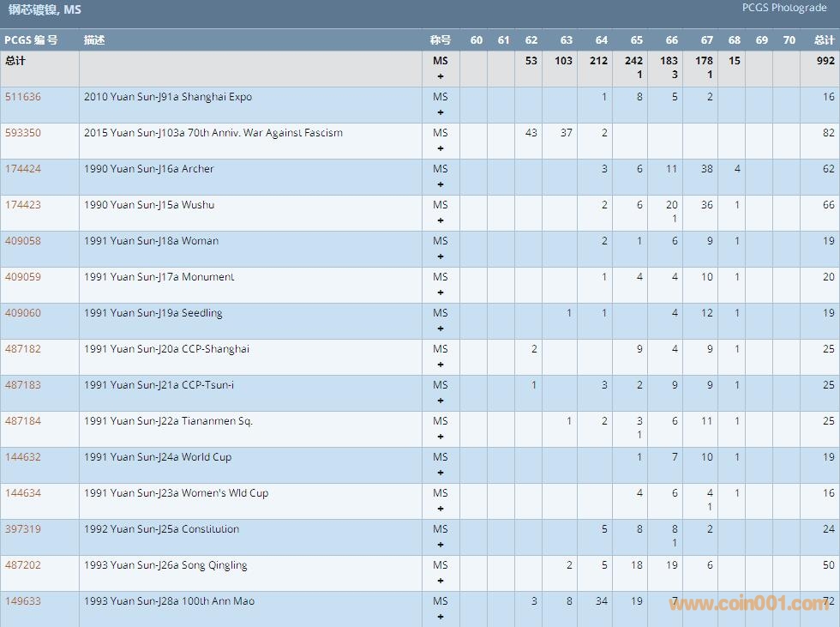Select the grade 67 column header

click(x=706, y=40)
